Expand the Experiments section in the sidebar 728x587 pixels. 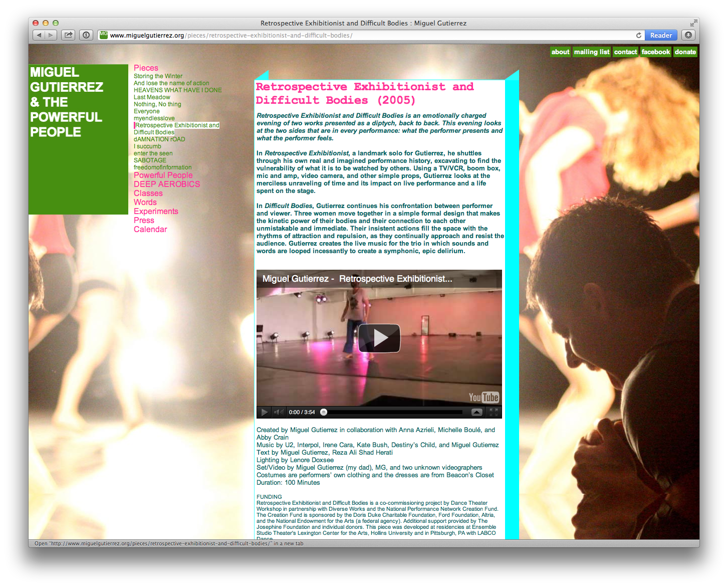(156, 211)
